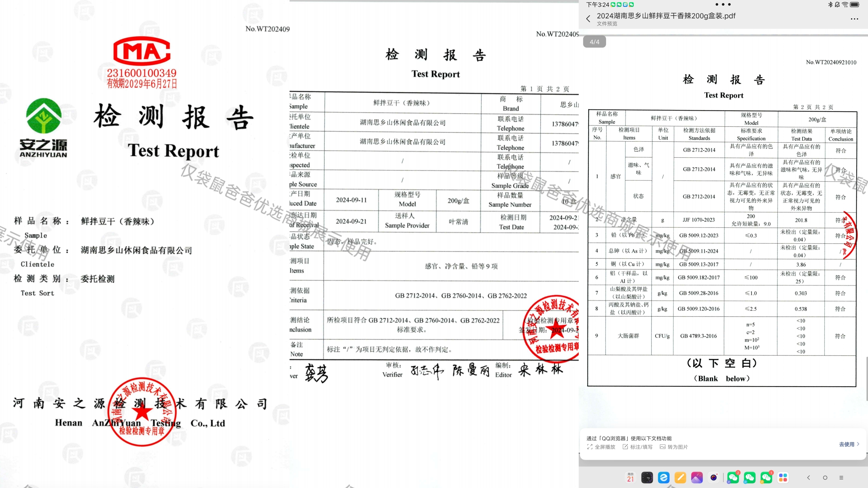The height and width of the screenshot is (488, 868).
Task: Launch the Camera app from the dock
Action: tap(713, 477)
